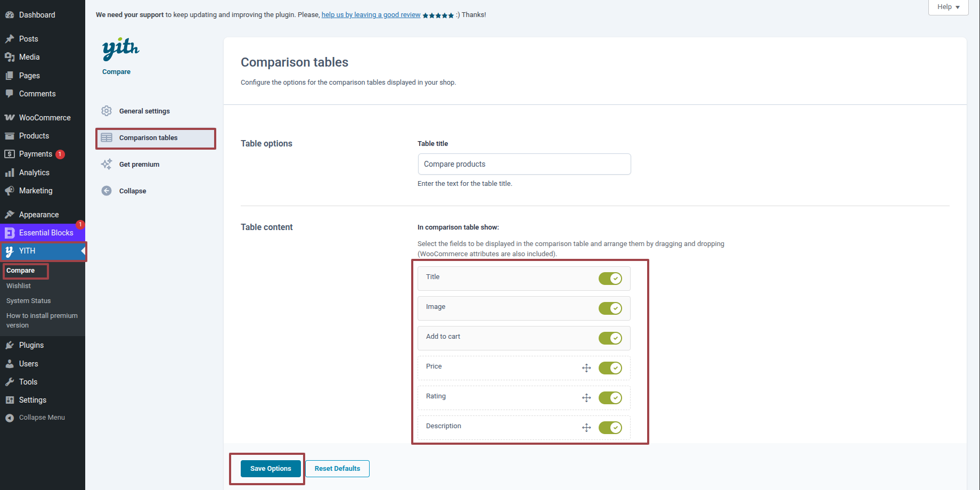Click the General settings gear icon

[107, 111]
